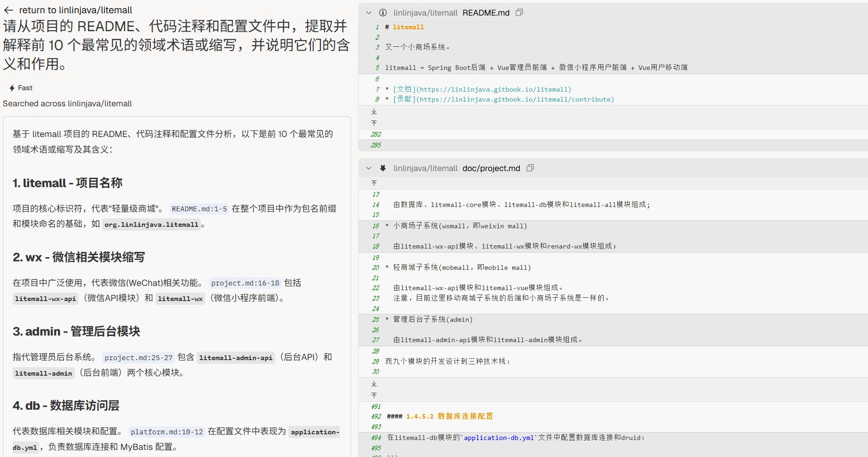Expand lines downward after project.md line 30
The image size is (868, 457).
tap(374, 383)
